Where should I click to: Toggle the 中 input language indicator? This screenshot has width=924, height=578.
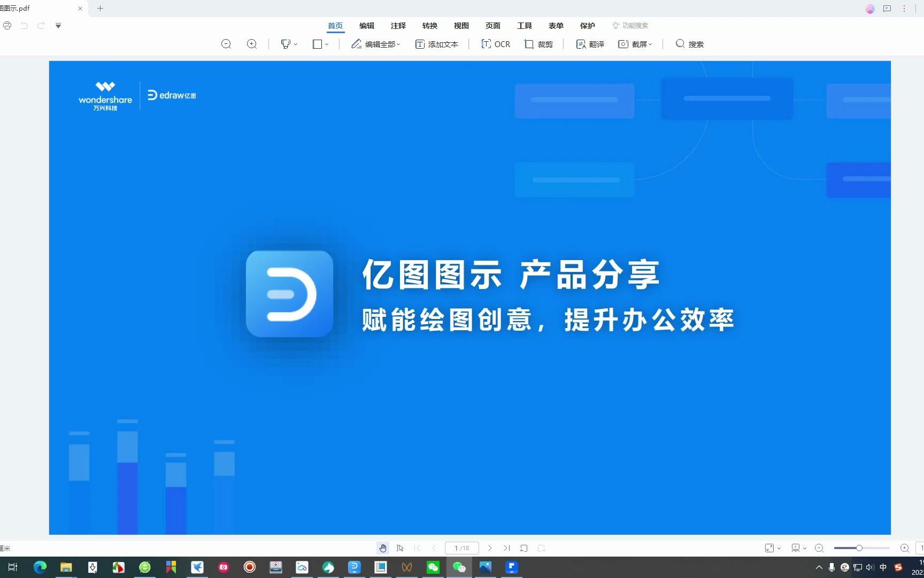click(x=883, y=567)
